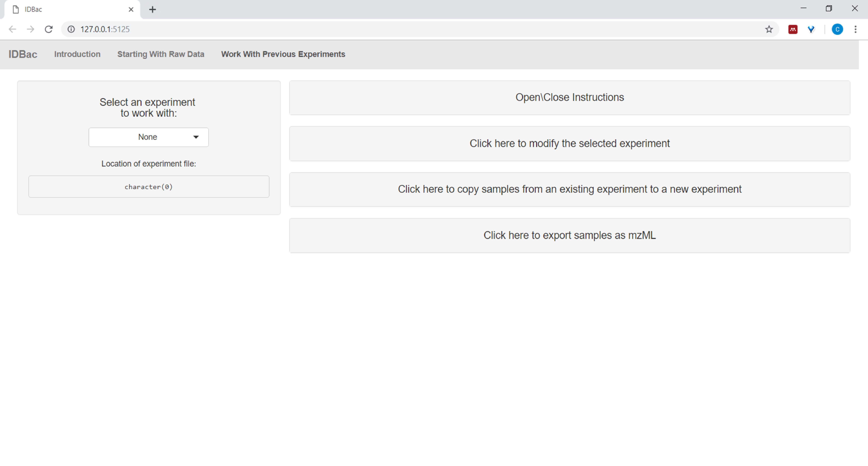Click the back navigation arrow
Viewport: 868px width, 466px height.
click(x=12, y=29)
